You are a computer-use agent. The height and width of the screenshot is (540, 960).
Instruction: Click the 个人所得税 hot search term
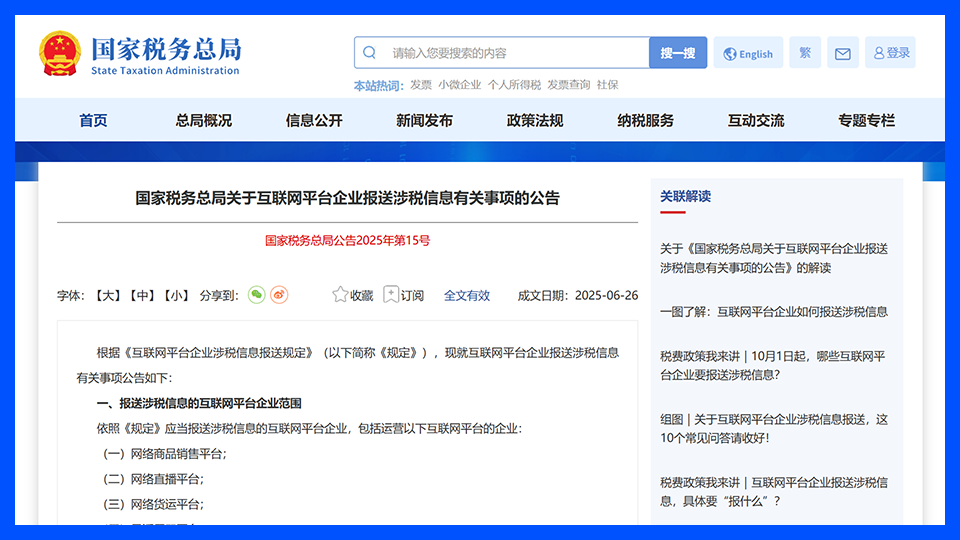pos(514,85)
